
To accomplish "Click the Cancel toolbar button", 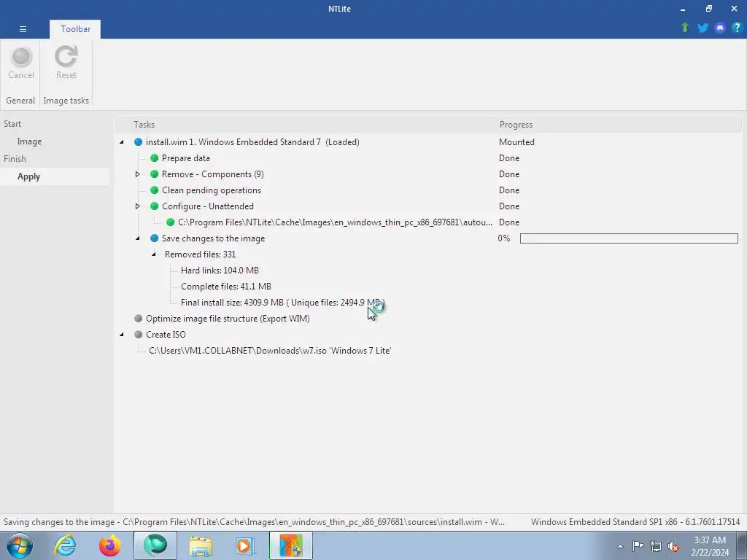I will pos(21,64).
